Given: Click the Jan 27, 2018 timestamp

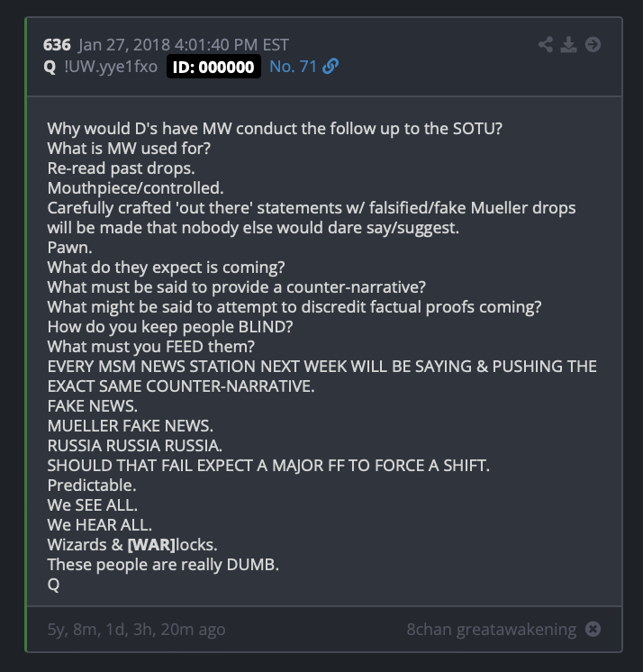Looking at the screenshot, I should [184, 44].
